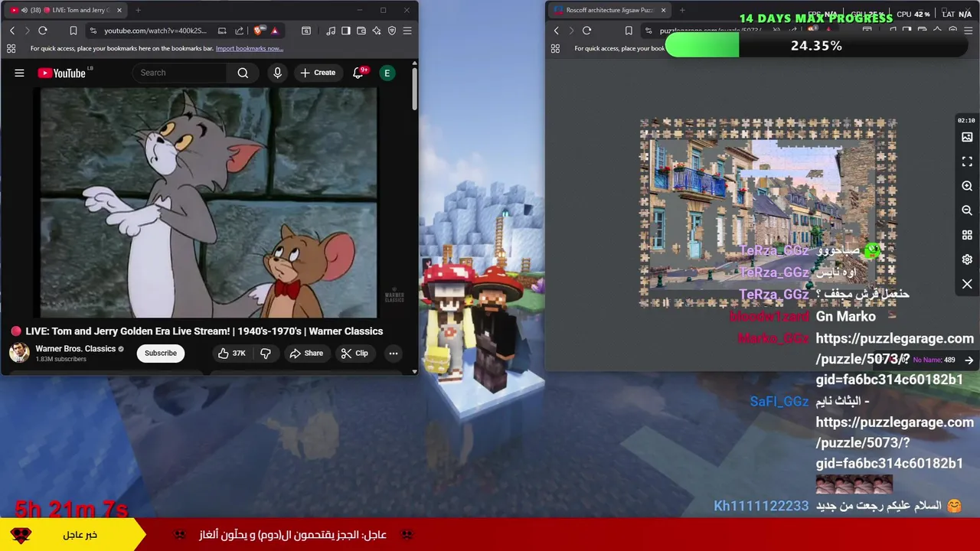This screenshot has width=980, height=551.
Task: Open the puzzle settings gear
Action: pos(967,259)
